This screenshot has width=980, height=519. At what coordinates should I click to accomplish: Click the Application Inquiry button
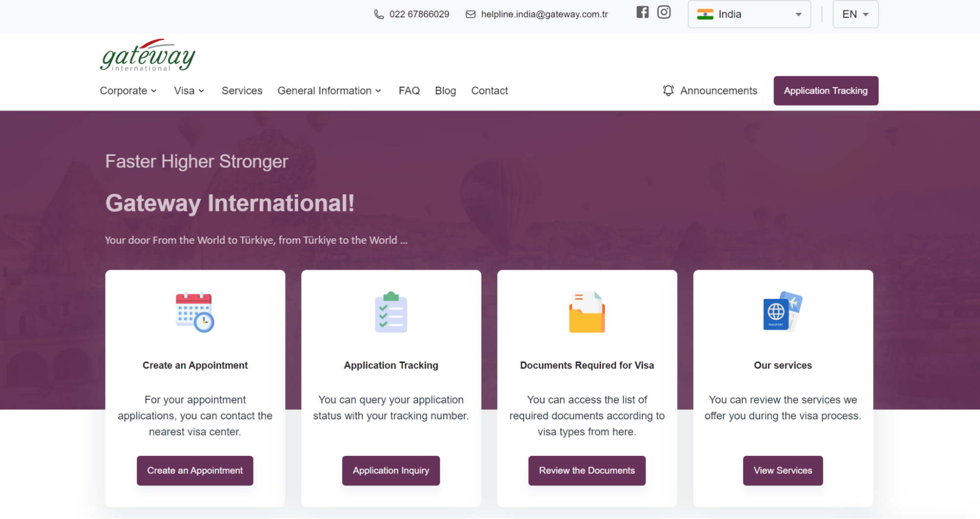(391, 470)
